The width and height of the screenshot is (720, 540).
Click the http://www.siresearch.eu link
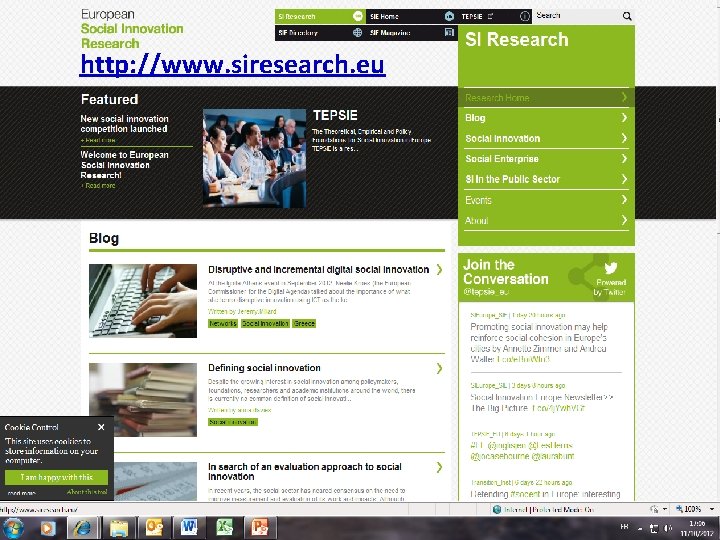232,64
